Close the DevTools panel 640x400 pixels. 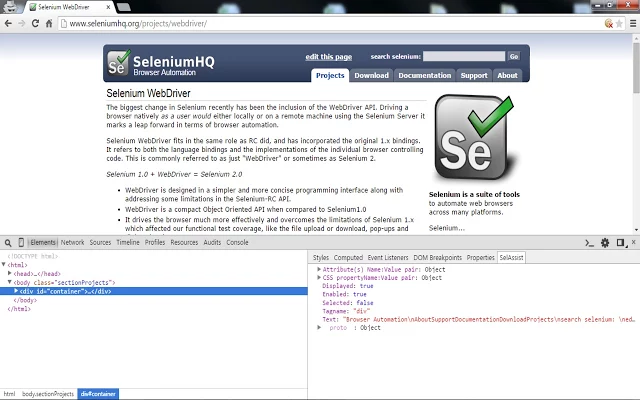click(633, 242)
